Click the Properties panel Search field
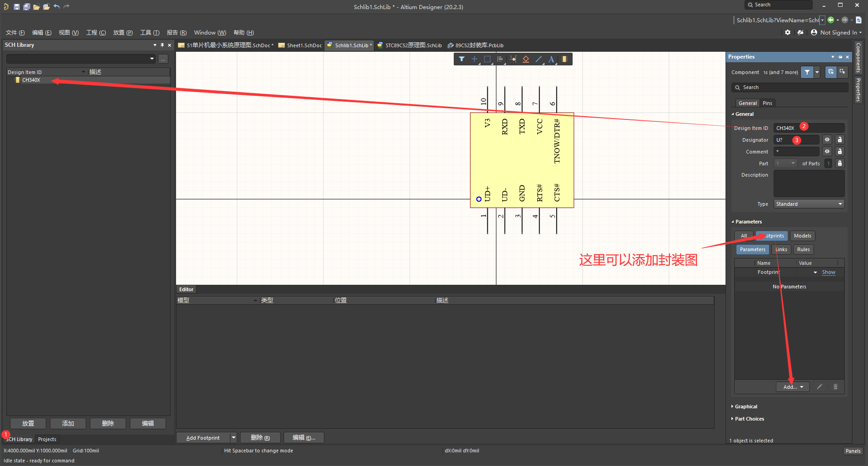Screen dimensions: 868x466 790,87
